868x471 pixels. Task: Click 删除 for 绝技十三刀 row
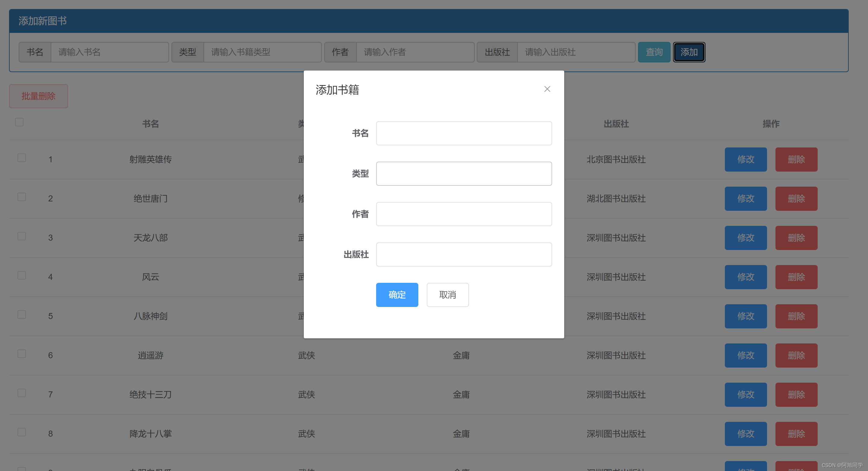point(796,395)
